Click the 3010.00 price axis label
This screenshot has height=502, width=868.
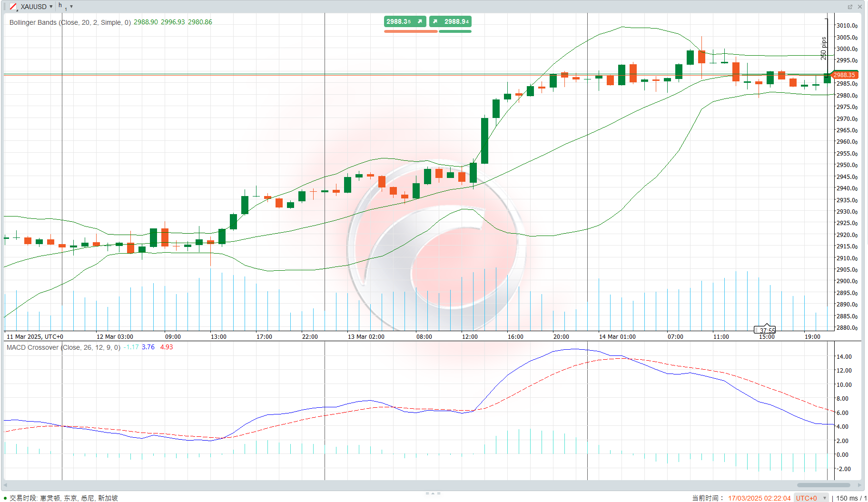[847, 26]
